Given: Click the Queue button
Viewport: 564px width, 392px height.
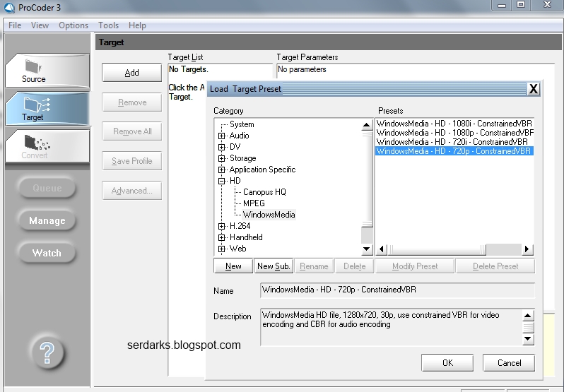Looking at the screenshot, I should pos(47,188).
